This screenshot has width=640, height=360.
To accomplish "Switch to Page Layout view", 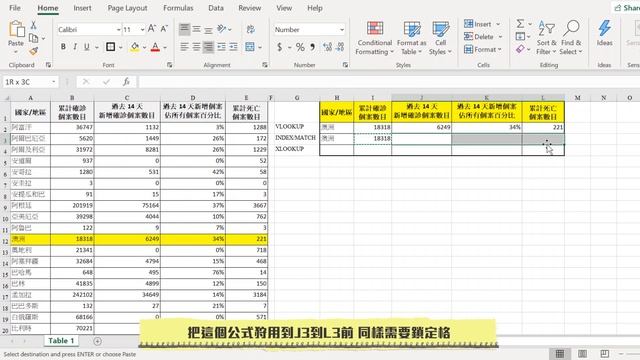I will pos(582,353).
